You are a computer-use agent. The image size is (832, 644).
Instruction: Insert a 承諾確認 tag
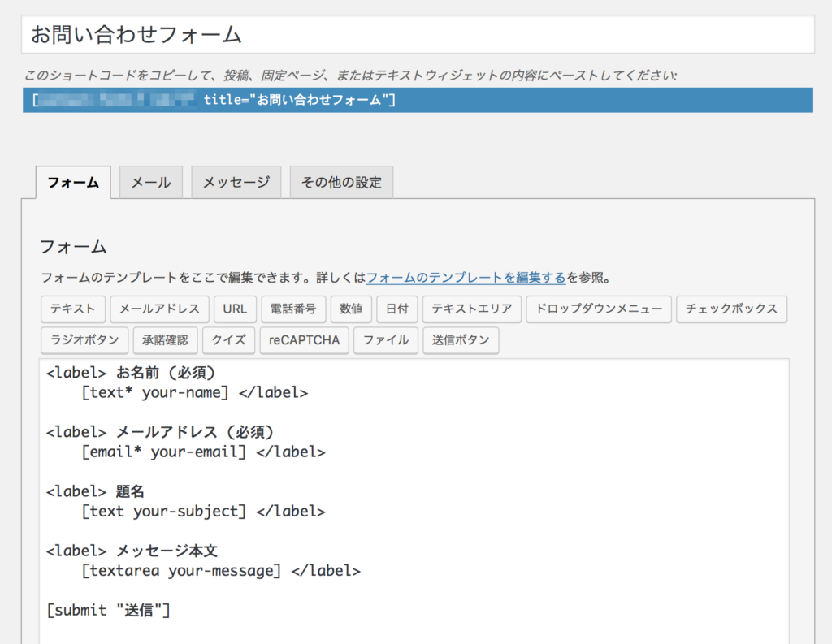pyautogui.click(x=165, y=340)
